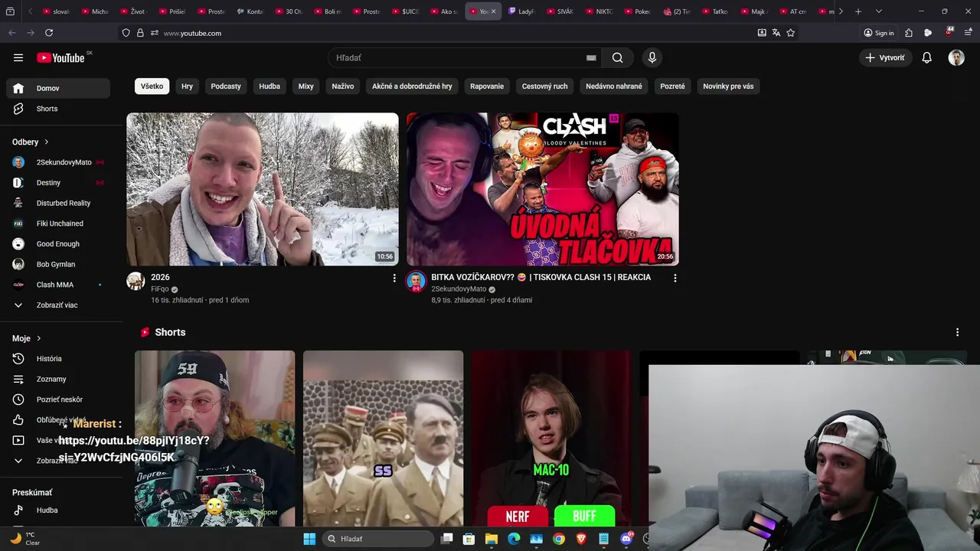980x551 pixels.
Task: Select the Pozreté filter chip
Action: pyautogui.click(x=673, y=86)
